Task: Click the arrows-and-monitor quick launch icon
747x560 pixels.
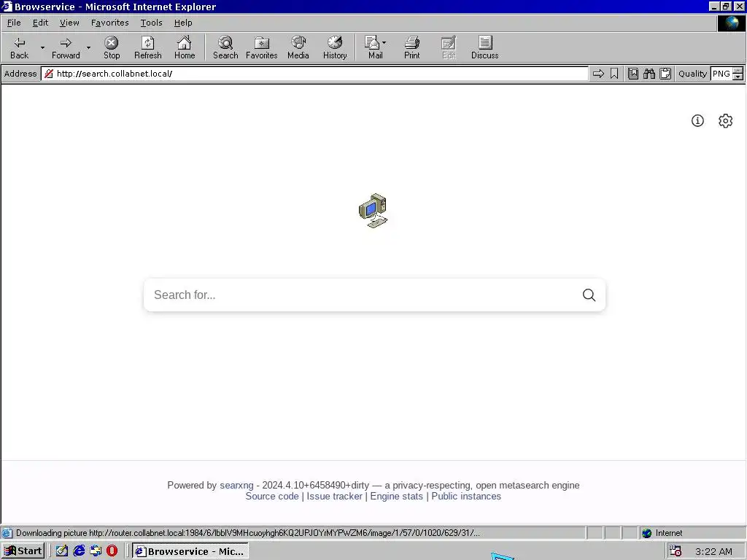Action: (x=96, y=551)
